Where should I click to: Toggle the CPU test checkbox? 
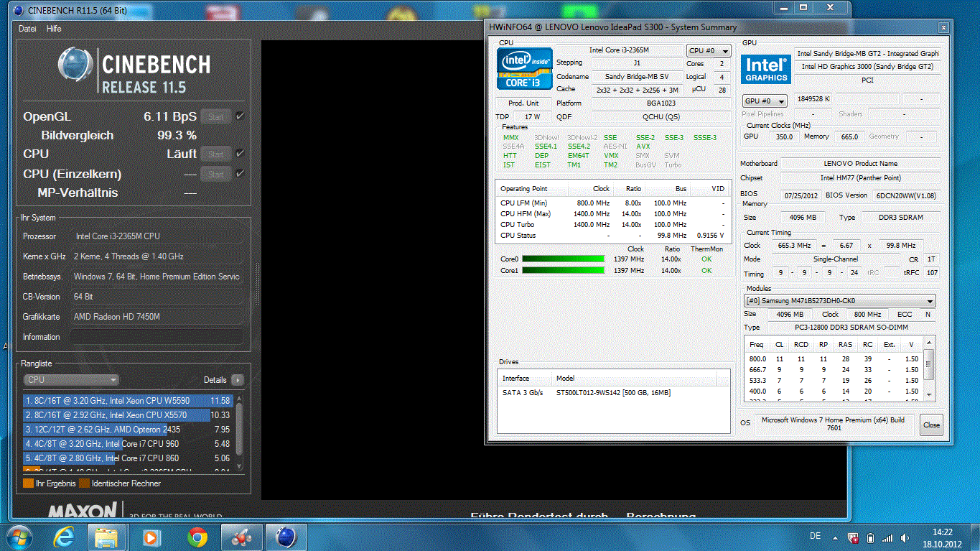point(240,154)
